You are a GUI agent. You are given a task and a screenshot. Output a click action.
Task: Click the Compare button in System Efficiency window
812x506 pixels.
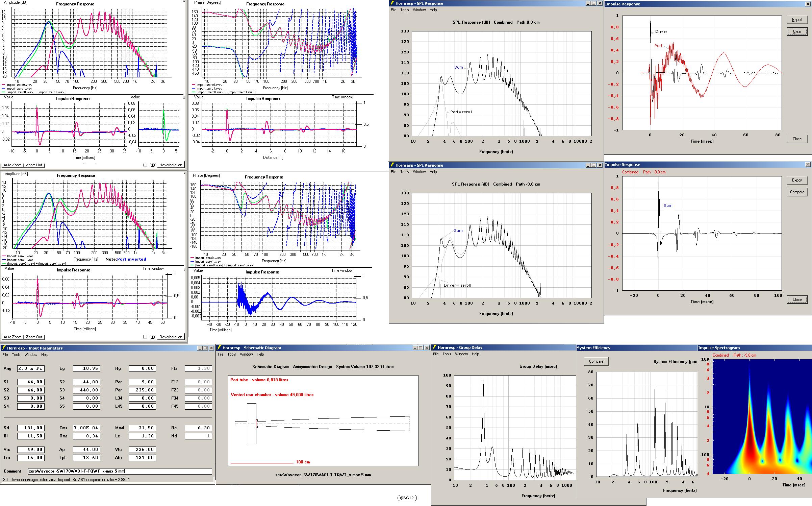point(596,361)
